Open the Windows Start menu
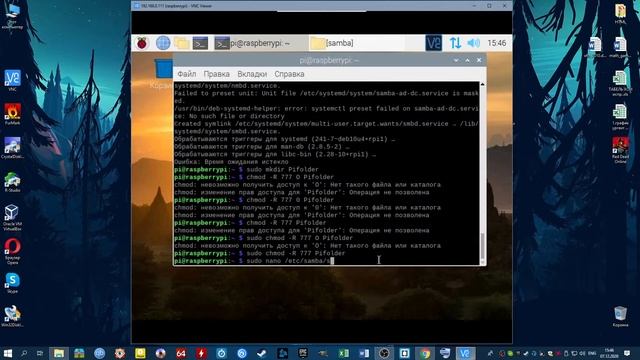Viewport: 640px width, 360px height. click(x=8, y=353)
